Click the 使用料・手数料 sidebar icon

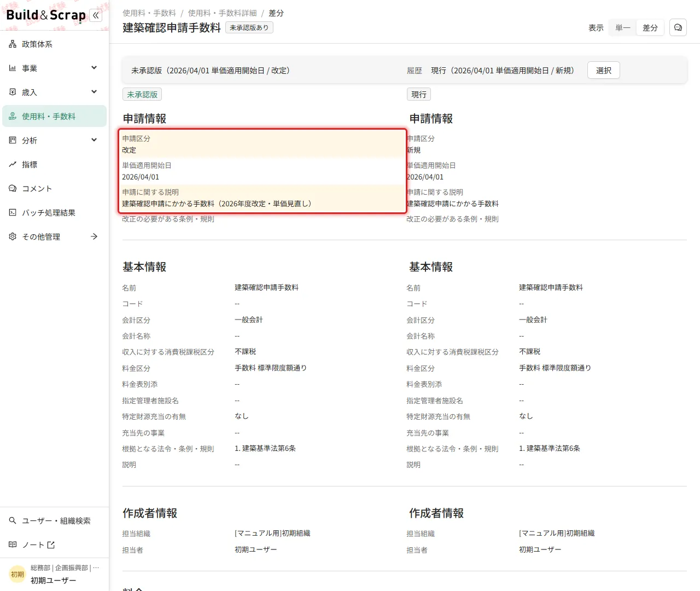coord(13,117)
